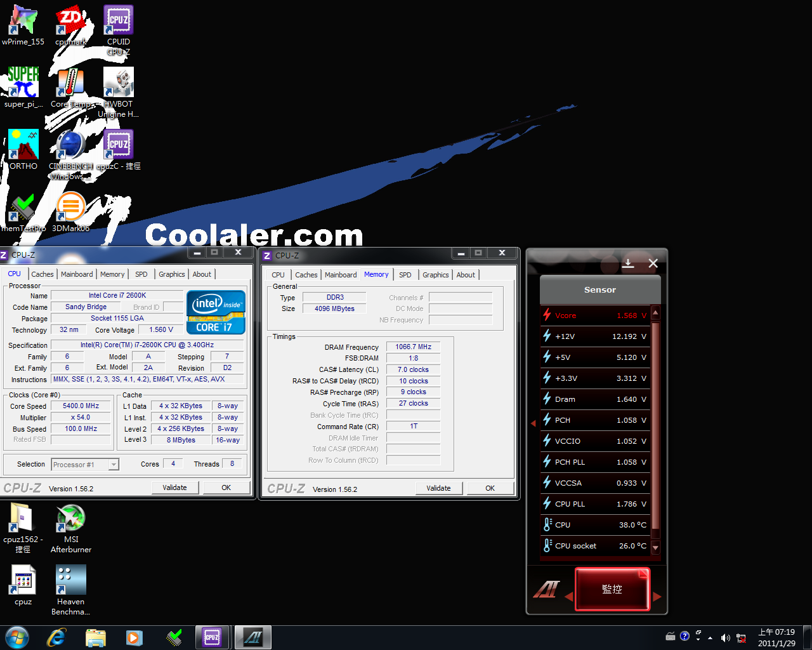Switch to AI Suite taskbar button
The image size is (812, 650).
(x=253, y=637)
